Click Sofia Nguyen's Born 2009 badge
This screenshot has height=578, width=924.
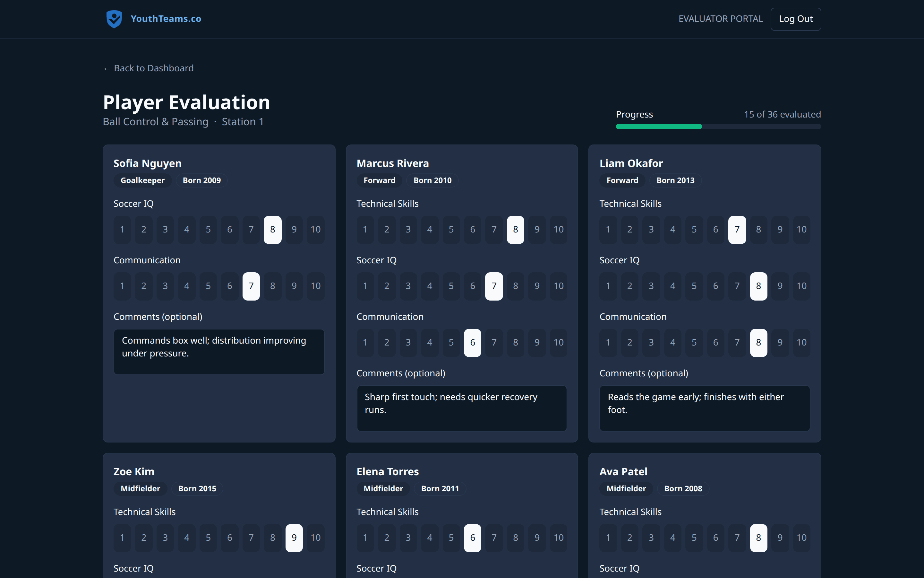(201, 180)
